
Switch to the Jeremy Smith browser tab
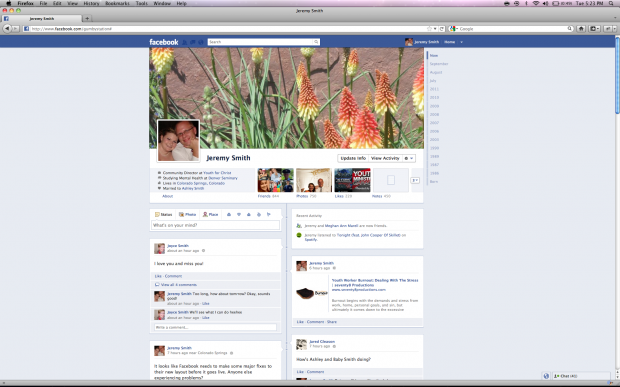pos(41,19)
